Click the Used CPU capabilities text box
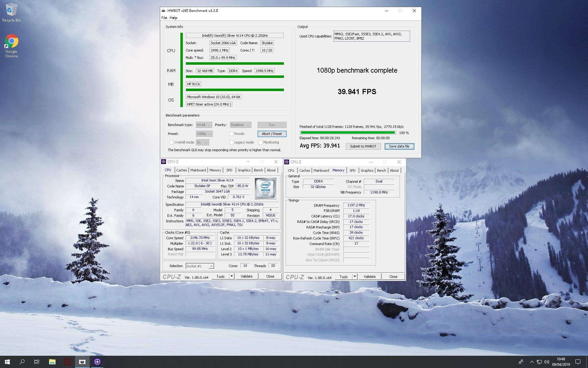The height and width of the screenshot is (368, 588). pyautogui.click(x=371, y=36)
